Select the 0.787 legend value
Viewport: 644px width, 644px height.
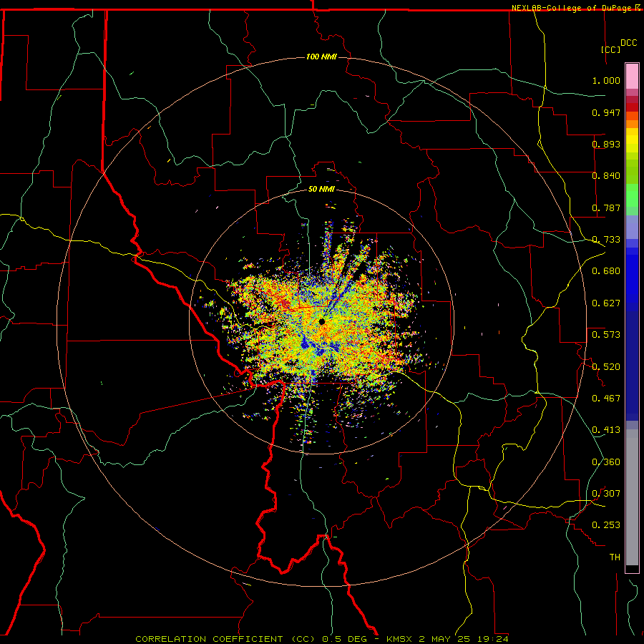[606, 208]
